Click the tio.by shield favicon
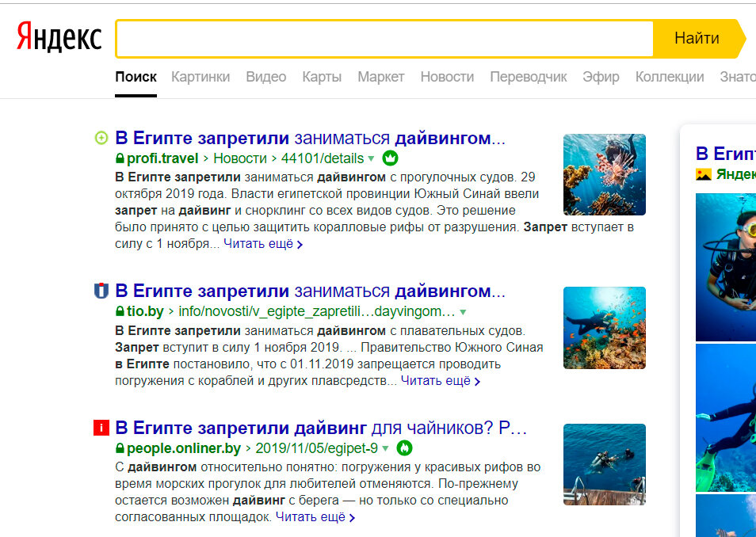This screenshot has width=756, height=537. coord(101,291)
